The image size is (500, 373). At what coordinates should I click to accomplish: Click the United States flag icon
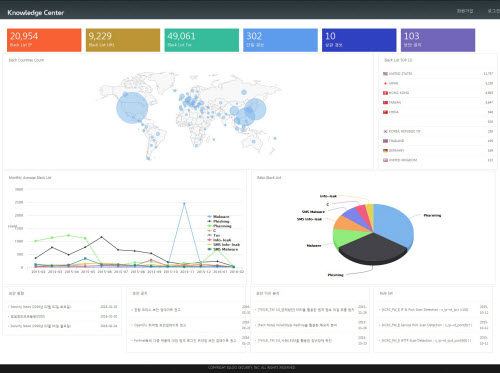click(x=385, y=74)
